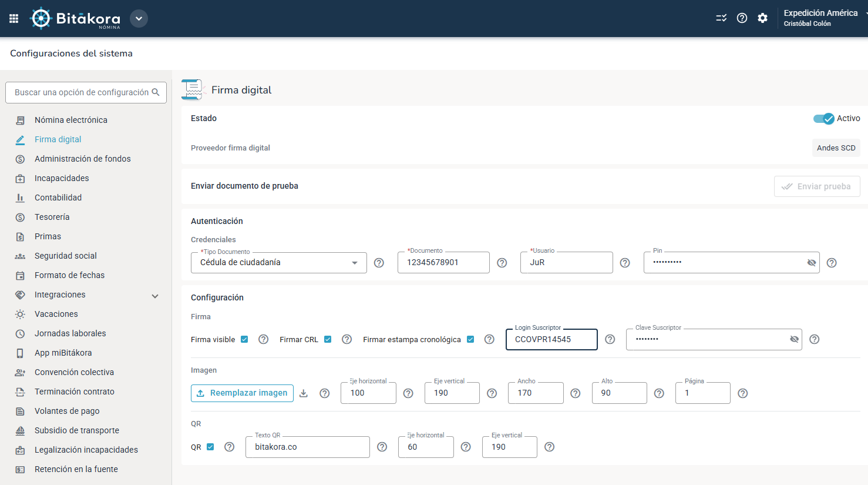Open the apps grid menu icon
This screenshot has width=868, height=485.
(x=14, y=18)
